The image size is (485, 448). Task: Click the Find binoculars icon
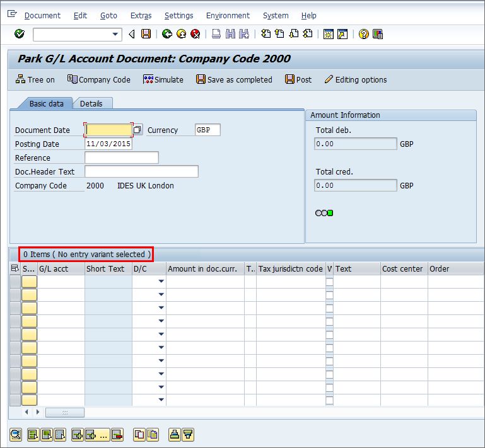[230, 33]
